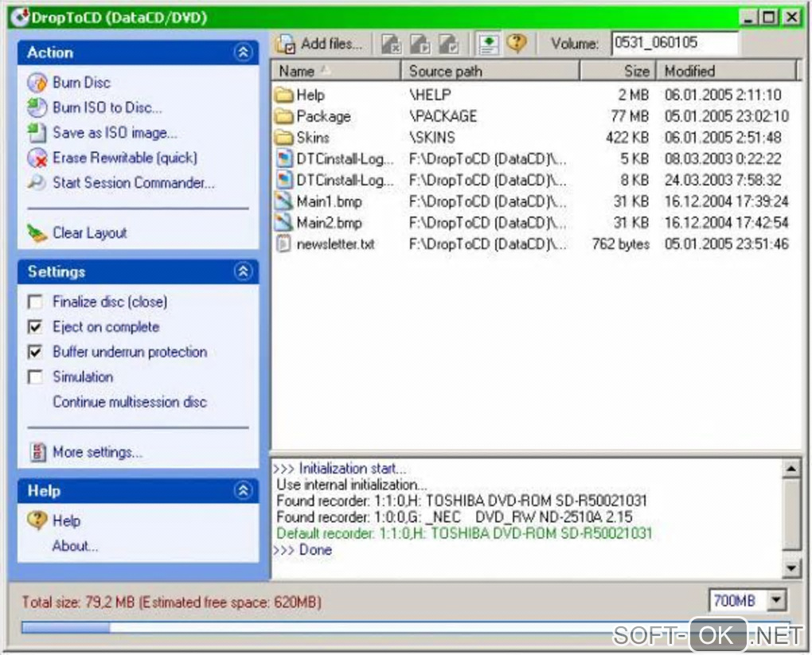The width and height of the screenshot is (812, 655).
Task: Click the Skins 422 KB size cell
Action: tap(627, 137)
